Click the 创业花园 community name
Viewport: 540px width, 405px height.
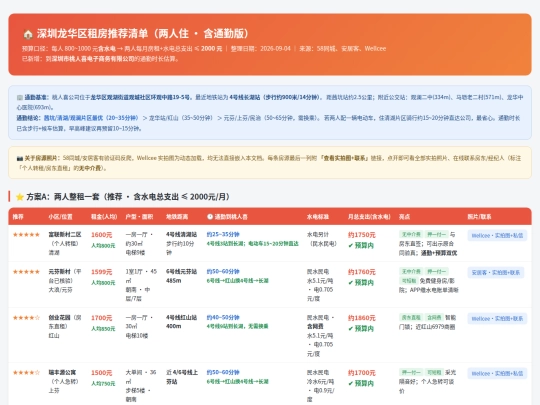click(59, 318)
